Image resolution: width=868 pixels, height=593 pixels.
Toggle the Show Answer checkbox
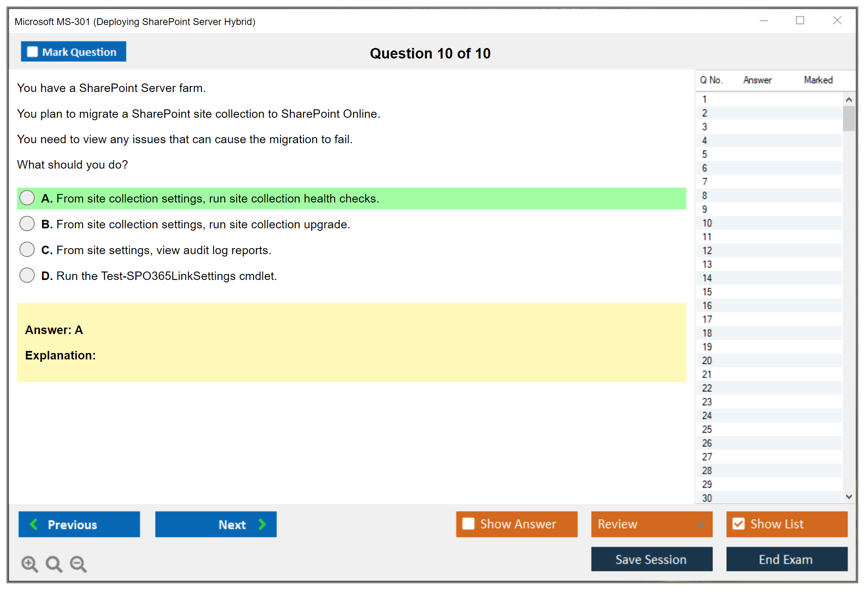[468, 524]
